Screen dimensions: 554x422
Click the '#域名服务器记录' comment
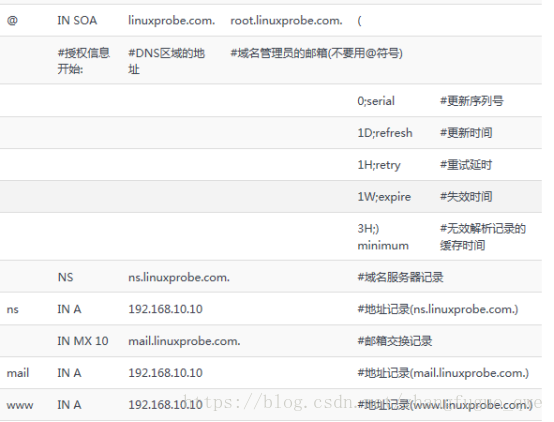[400, 277]
